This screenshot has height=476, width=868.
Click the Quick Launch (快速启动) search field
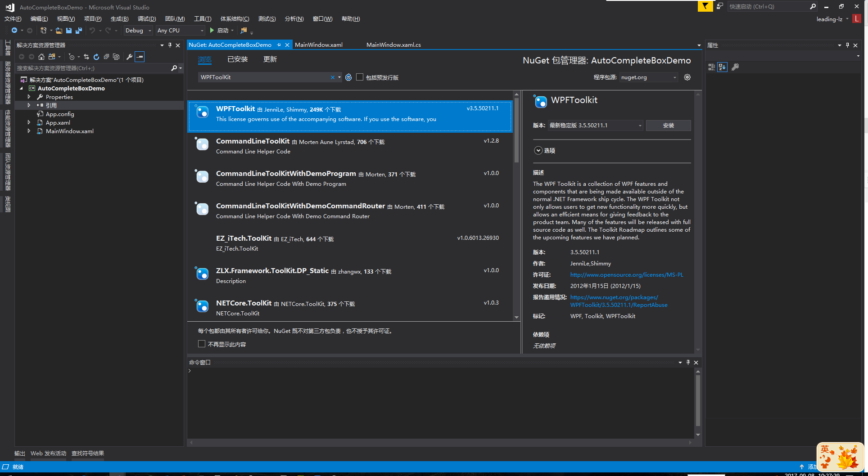768,6
